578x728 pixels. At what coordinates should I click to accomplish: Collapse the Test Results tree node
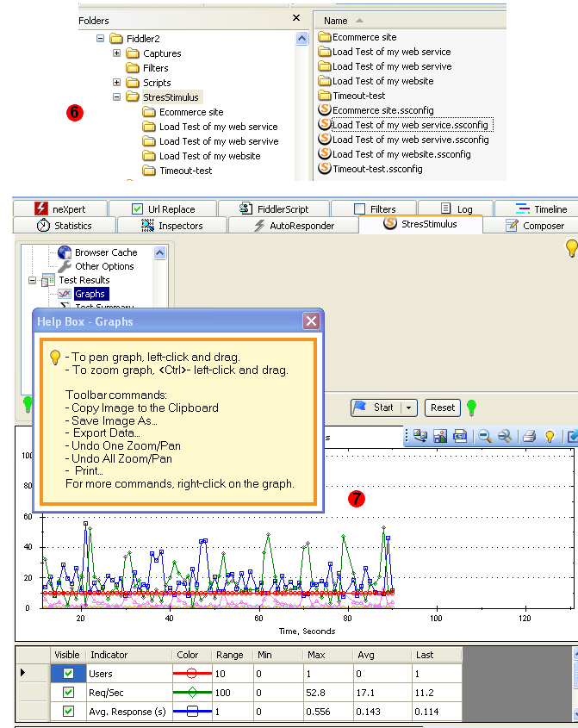pyautogui.click(x=32, y=280)
